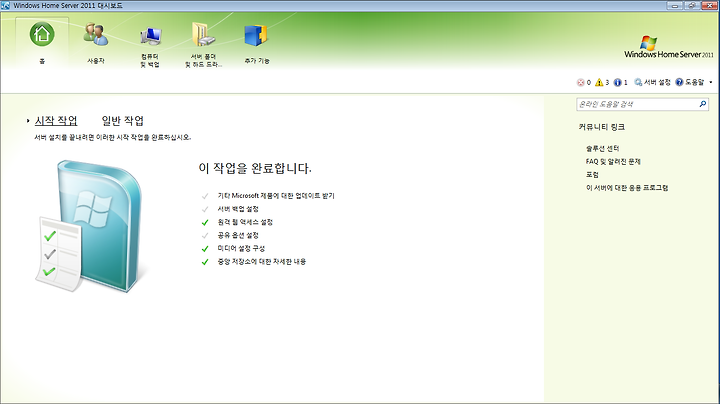Viewport: 720px width, 404px height.
Task: Open '중앙 저장소에 대한 자세한 내용' task
Action: pos(262,262)
